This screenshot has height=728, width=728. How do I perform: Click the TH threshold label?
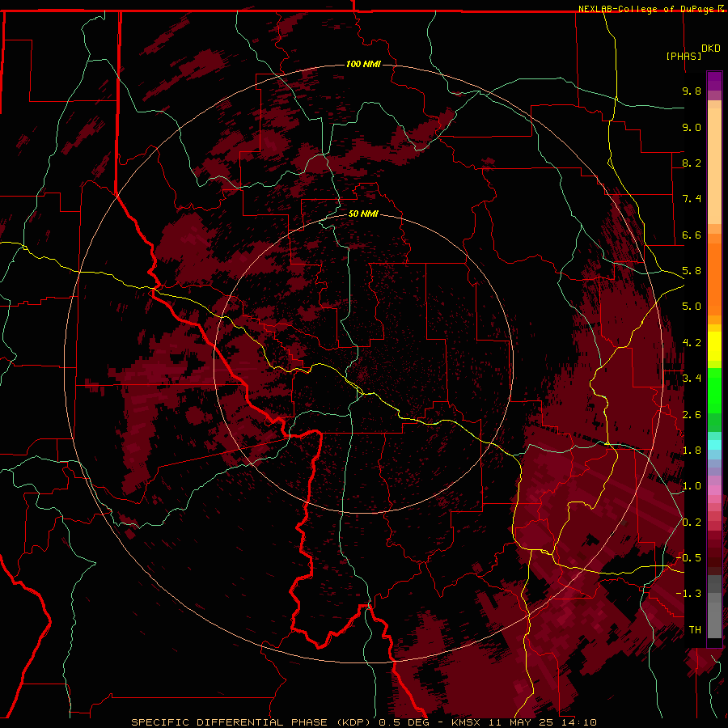[x=695, y=629]
